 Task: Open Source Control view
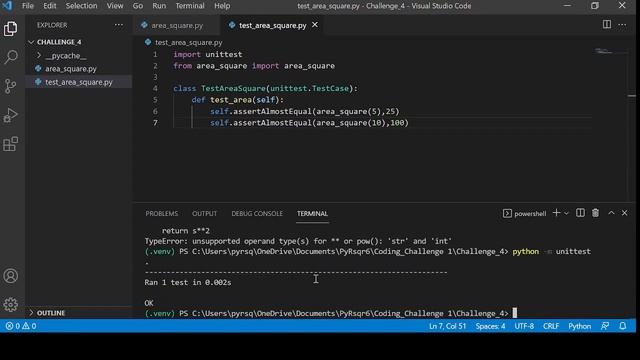tap(11, 86)
